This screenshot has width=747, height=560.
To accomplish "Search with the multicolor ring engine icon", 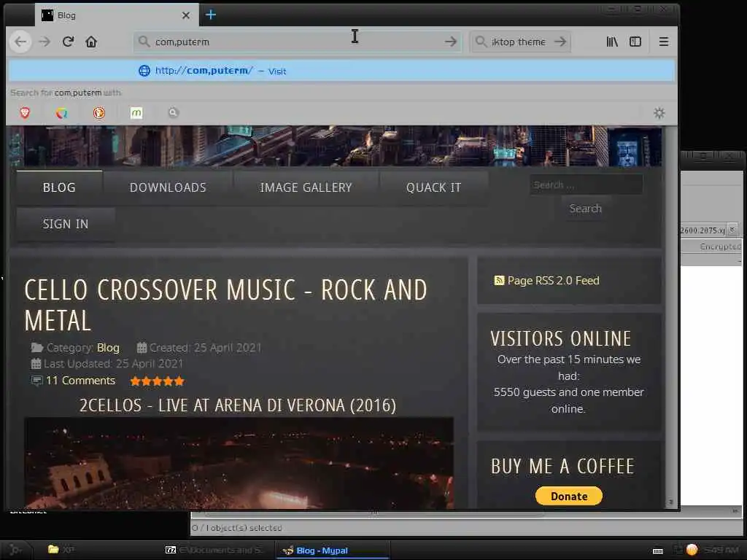I will pyautogui.click(x=61, y=113).
